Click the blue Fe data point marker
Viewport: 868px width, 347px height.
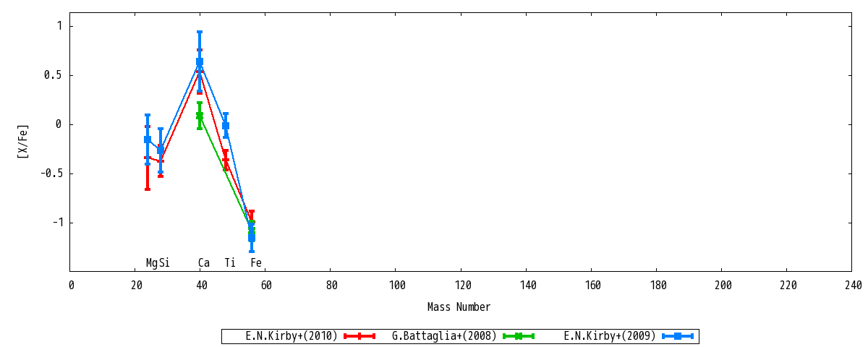click(252, 236)
